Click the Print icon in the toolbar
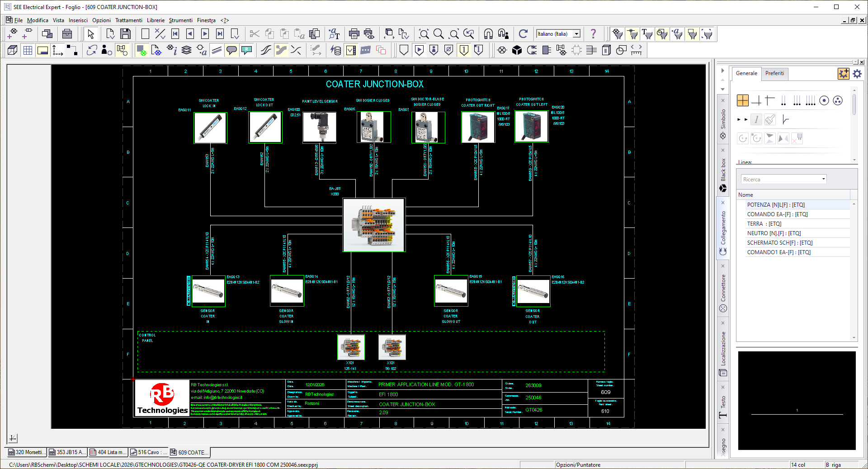Image resolution: width=868 pixels, height=469 pixels. click(354, 34)
